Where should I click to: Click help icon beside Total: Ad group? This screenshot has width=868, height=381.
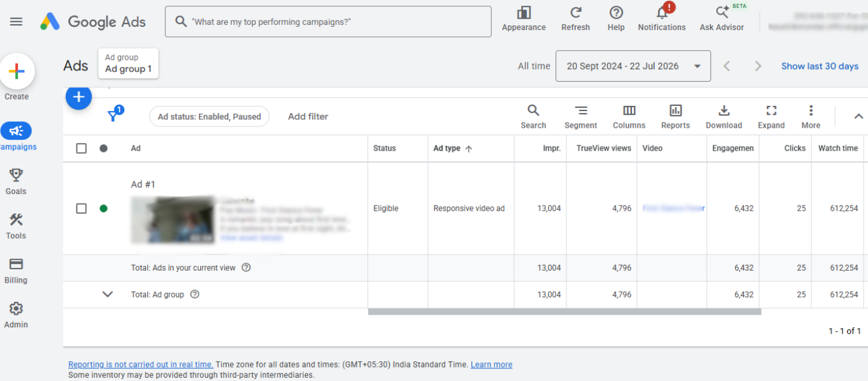pyautogui.click(x=195, y=294)
